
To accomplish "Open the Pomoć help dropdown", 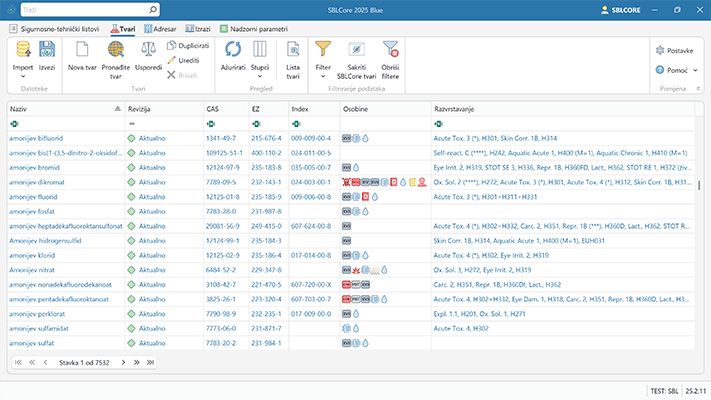I will (676, 70).
